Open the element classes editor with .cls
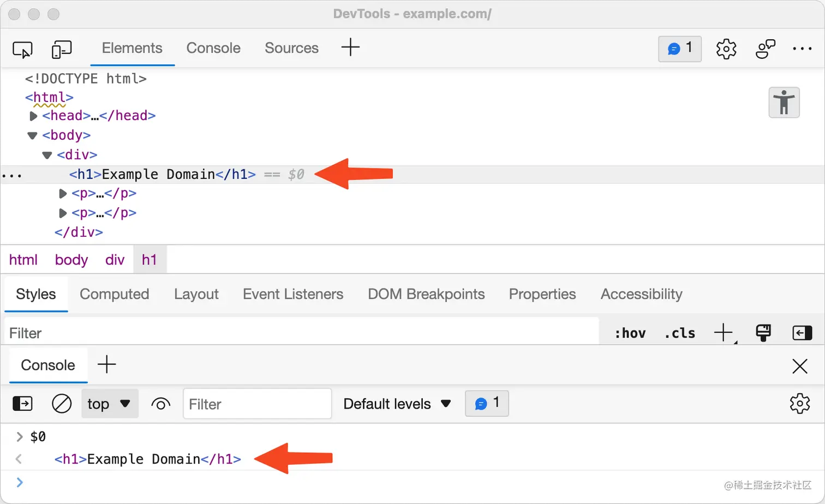 coord(679,333)
